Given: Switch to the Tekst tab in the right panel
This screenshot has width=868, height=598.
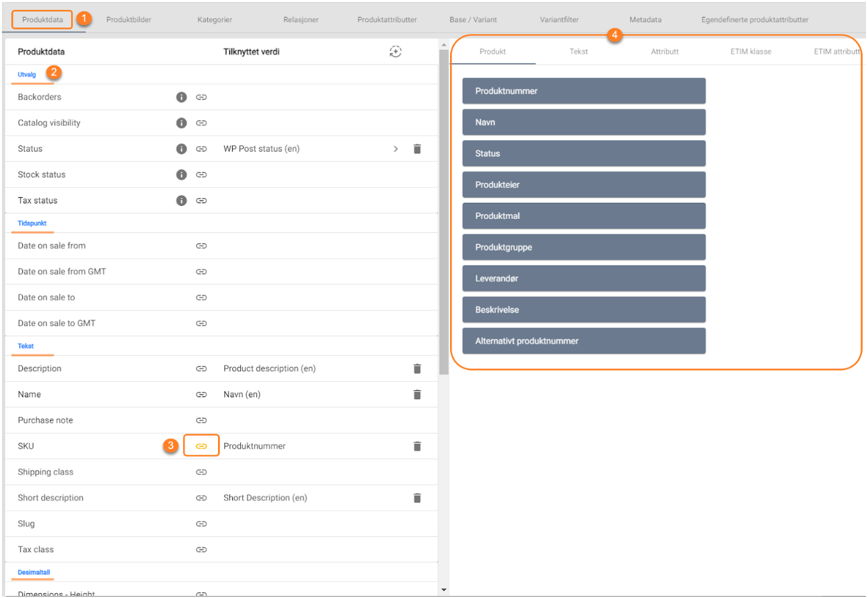Looking at the screenshot, I should point(579,51).
